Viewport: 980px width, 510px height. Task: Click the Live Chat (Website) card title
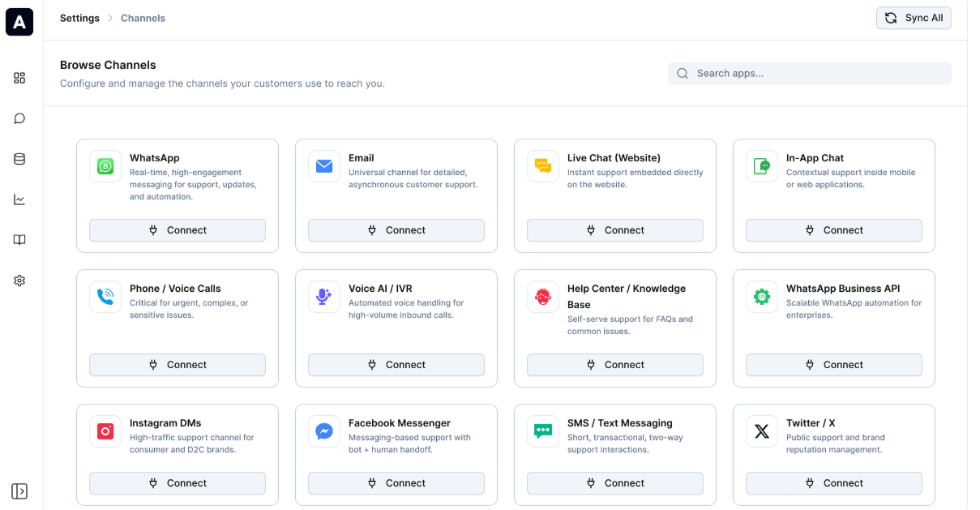614,158
